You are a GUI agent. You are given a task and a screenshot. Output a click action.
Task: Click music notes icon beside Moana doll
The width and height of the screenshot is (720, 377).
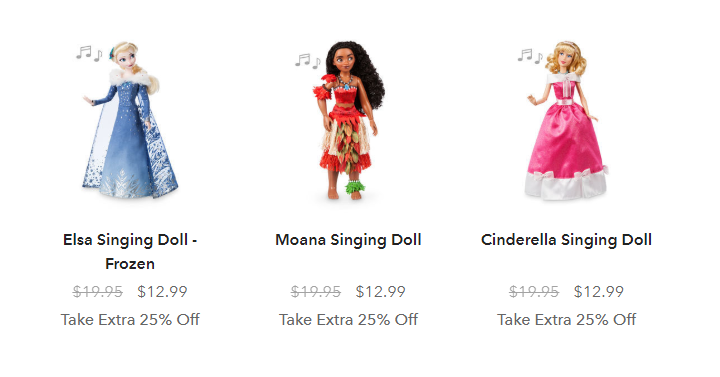(308, 61)
